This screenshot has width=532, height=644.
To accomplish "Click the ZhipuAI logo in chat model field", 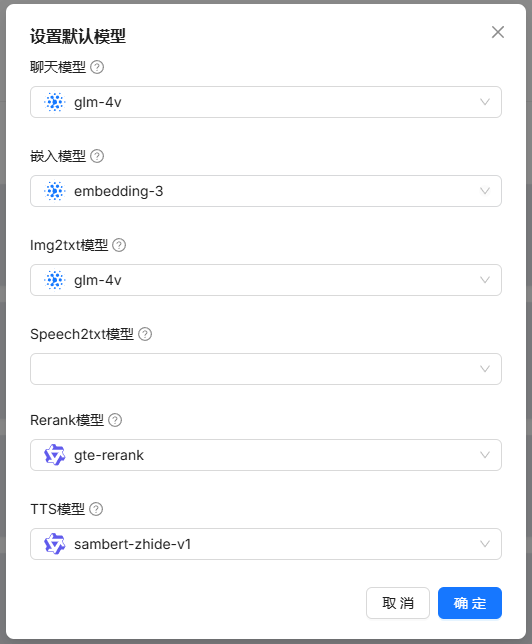I will coord(55,102).
